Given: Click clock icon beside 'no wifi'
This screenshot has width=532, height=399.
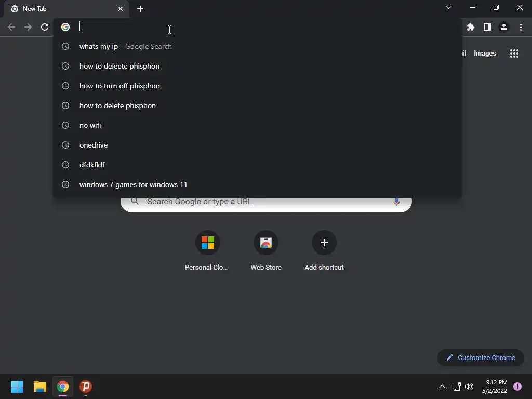Looking at the screenshot, I should point(65,125).
